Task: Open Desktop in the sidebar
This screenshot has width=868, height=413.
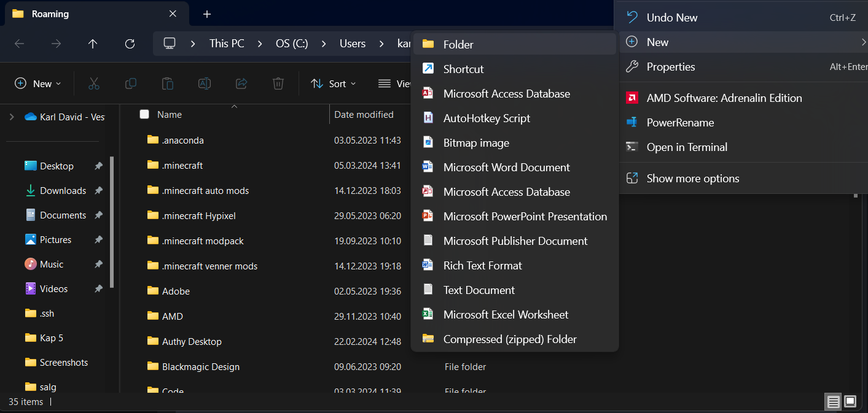Action: coord(57,166)
